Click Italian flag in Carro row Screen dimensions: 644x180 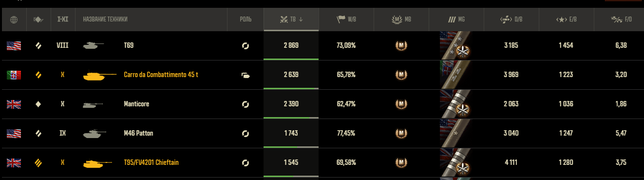(13, 75)
